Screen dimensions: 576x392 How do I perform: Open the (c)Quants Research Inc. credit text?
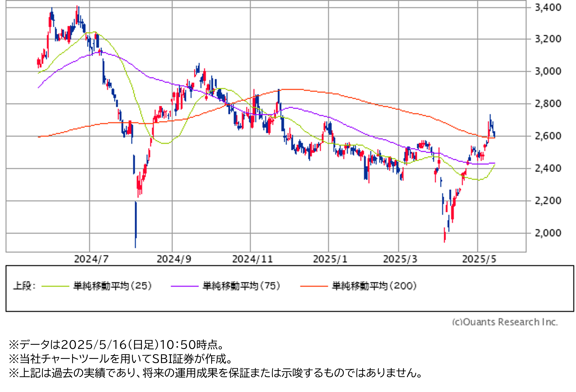[x=505, y=322]
